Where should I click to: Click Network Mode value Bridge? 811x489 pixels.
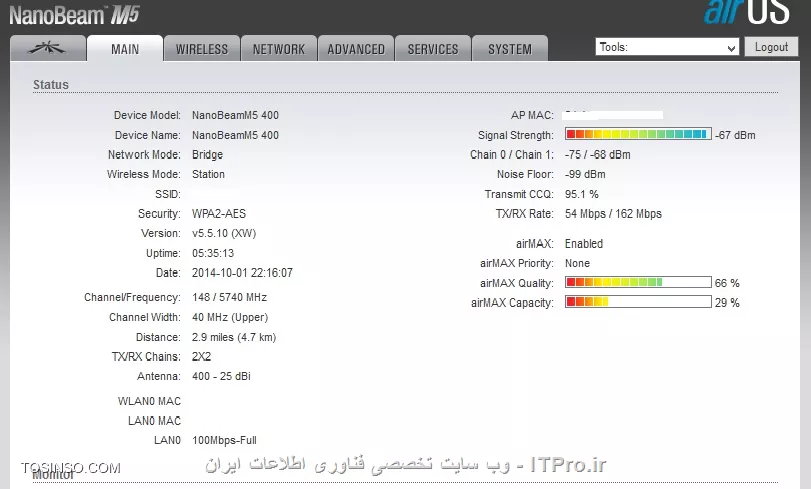coord(207,155)
